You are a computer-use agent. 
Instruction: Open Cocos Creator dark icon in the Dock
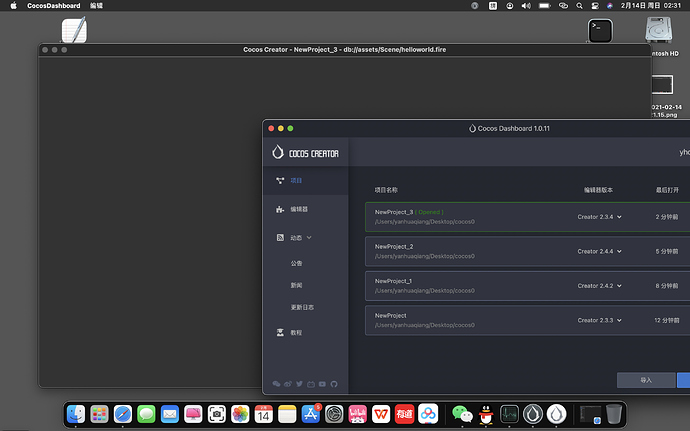point(533,414)
